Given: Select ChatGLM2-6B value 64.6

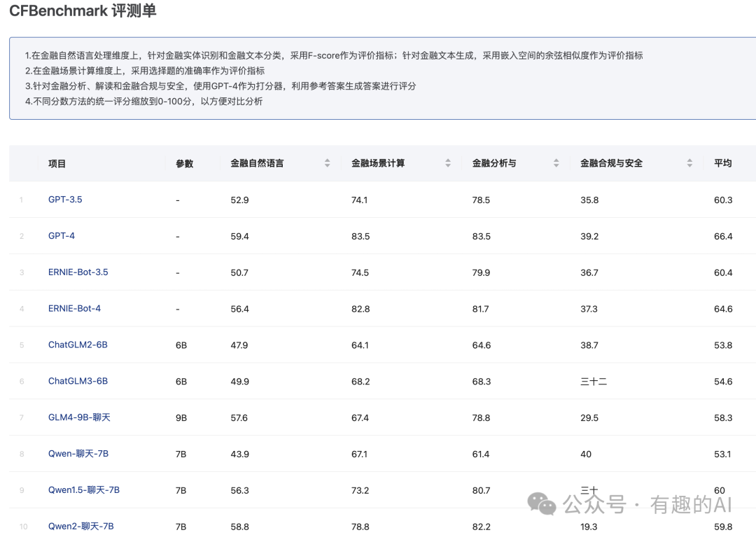Looking at the screenshot, I should (x=481, y=345).
